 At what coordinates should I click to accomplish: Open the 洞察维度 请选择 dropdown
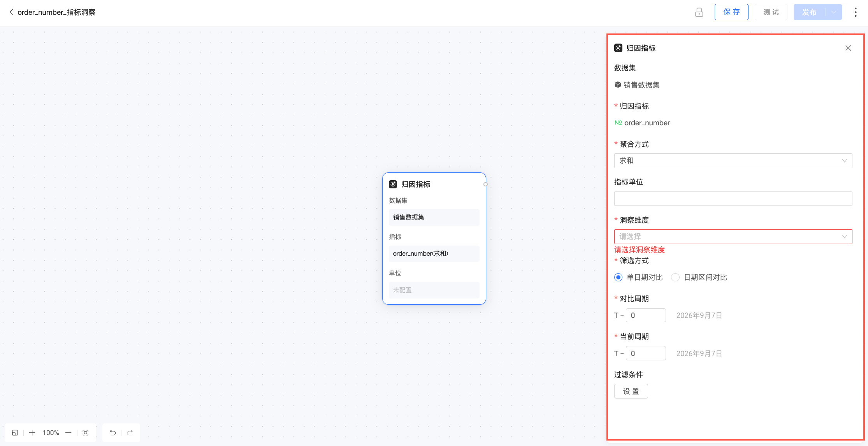[x=733, y=237]
